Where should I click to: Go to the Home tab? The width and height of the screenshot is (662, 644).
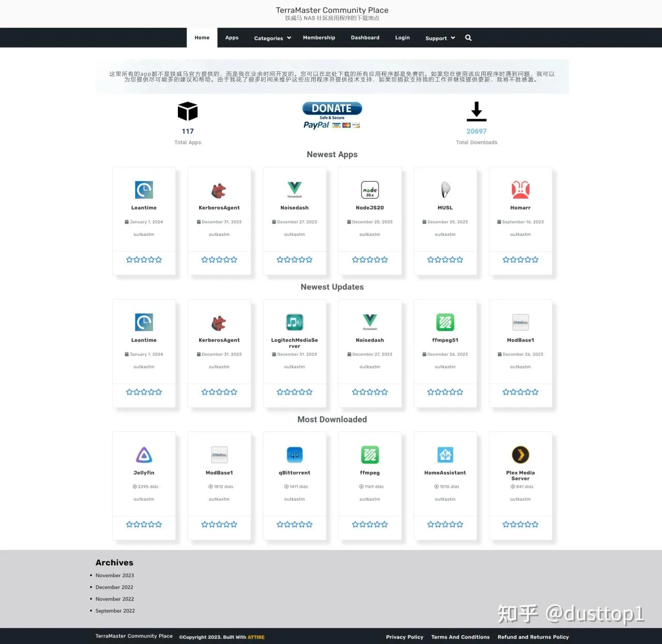(202, 38)
